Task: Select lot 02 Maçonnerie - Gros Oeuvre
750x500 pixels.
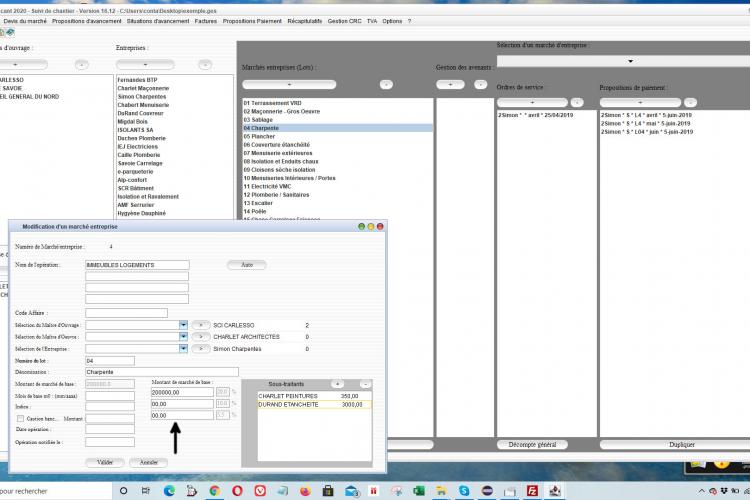Action: click(338, 111)
